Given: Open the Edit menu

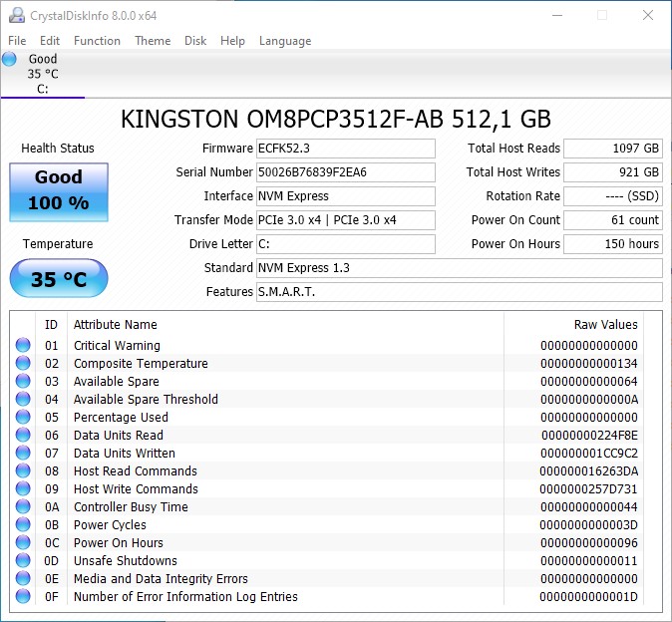Looking at the screenshot, I should pos(50,41).
